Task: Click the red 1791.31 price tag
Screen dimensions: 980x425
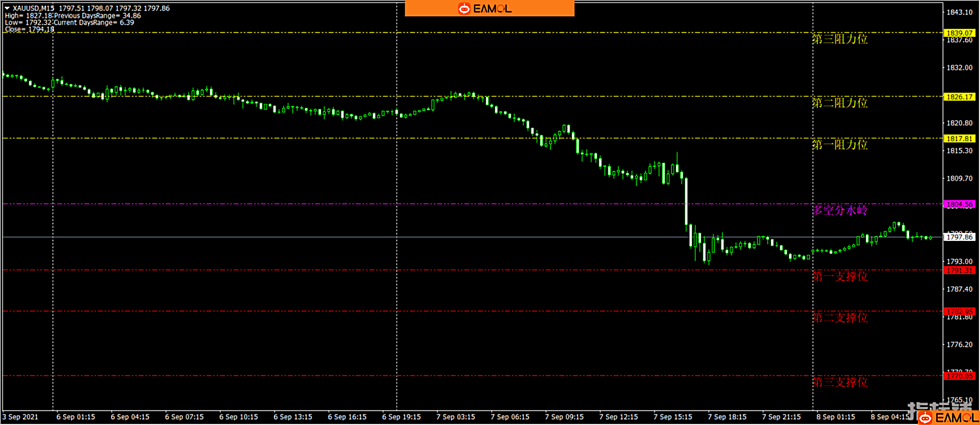Action: click(x=959, y=271)
